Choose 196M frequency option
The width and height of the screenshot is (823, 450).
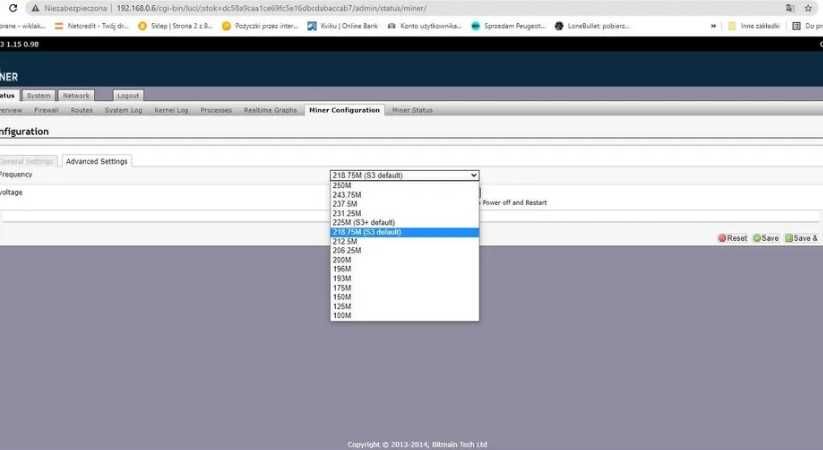coord(405,269)
